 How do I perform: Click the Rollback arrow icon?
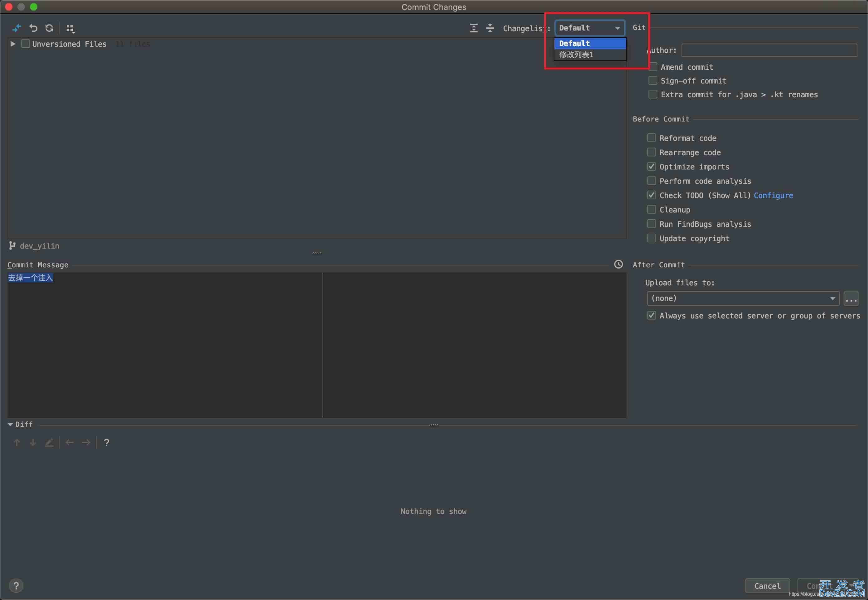33,28
